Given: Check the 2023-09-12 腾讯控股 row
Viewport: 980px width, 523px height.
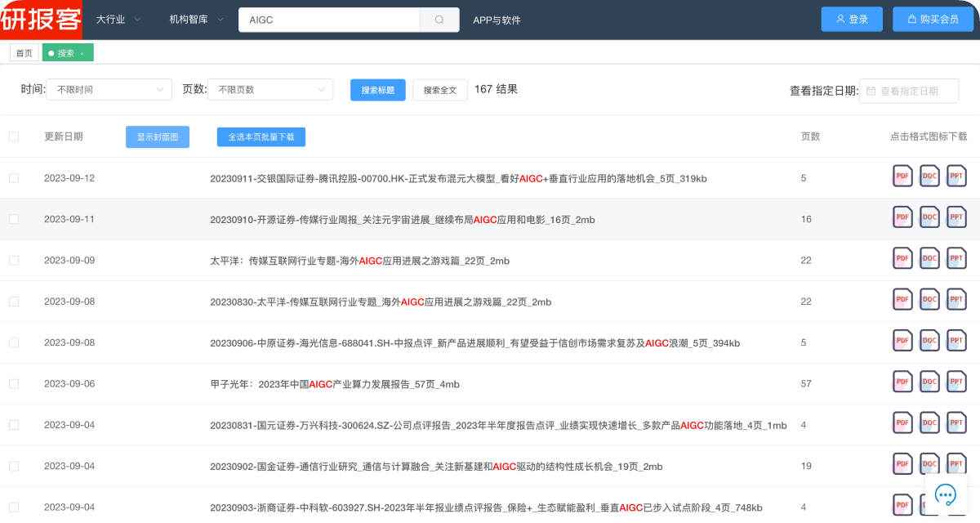Looking at the screenshot, I should coord(14,178).
